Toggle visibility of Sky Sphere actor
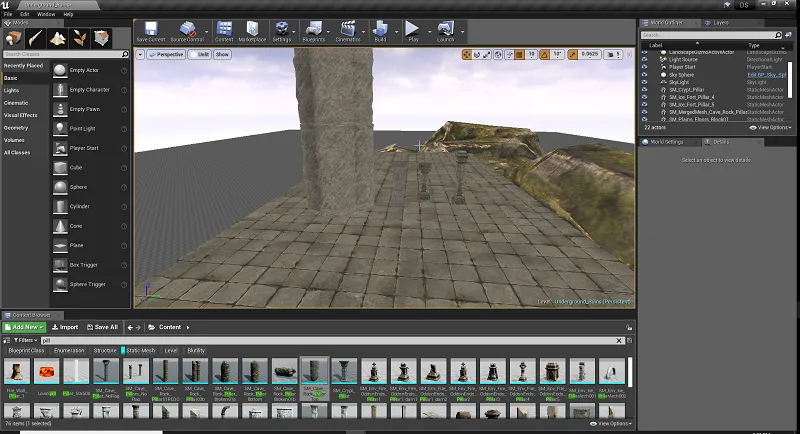800x434 pixels. click(644, 74)
